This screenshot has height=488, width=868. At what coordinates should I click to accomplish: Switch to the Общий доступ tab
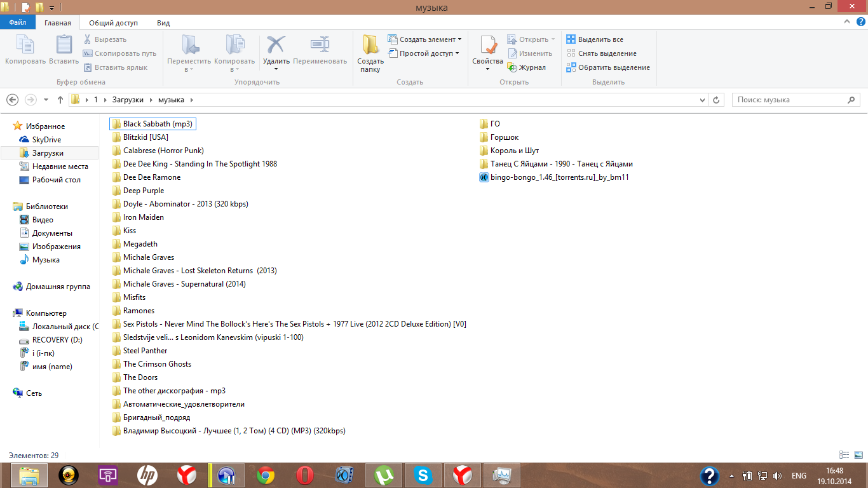click(113, 23)
